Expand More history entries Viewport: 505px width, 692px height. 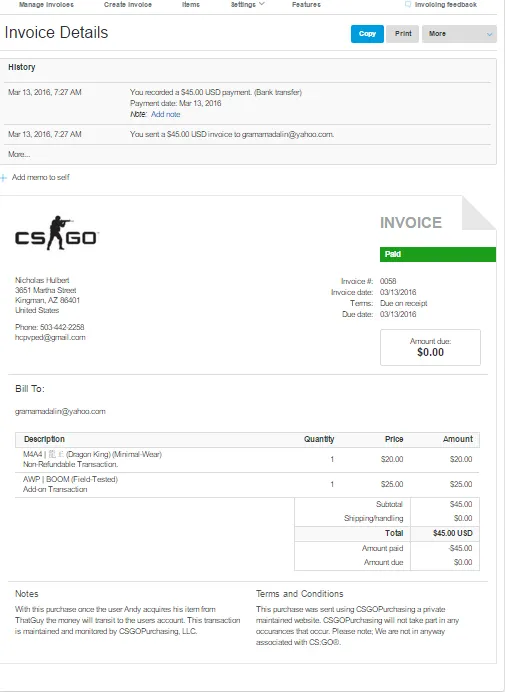[19, 154]
